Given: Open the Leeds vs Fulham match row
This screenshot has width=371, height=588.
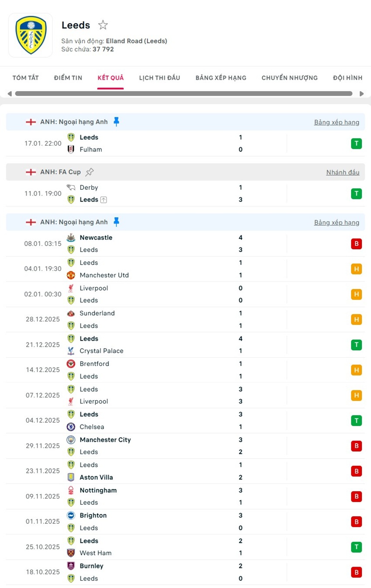Looking at the screenshot, I should tap(183, 143).
